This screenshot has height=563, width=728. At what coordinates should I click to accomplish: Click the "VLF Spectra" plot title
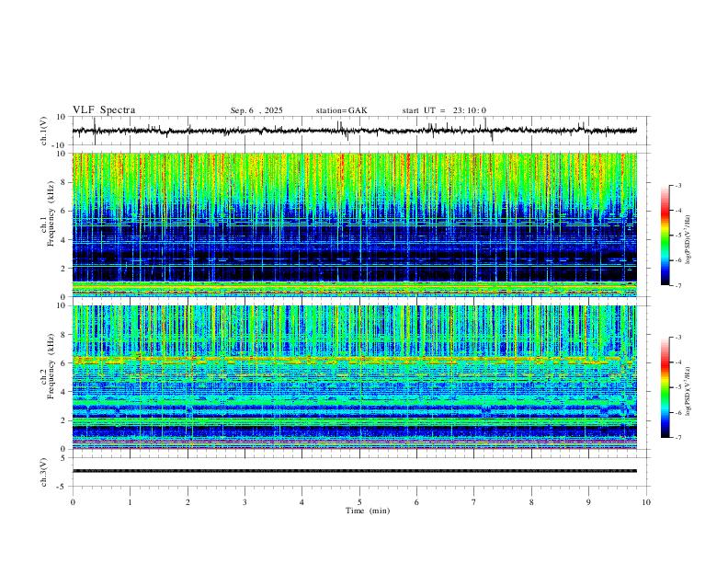click(x=104, y=110)
